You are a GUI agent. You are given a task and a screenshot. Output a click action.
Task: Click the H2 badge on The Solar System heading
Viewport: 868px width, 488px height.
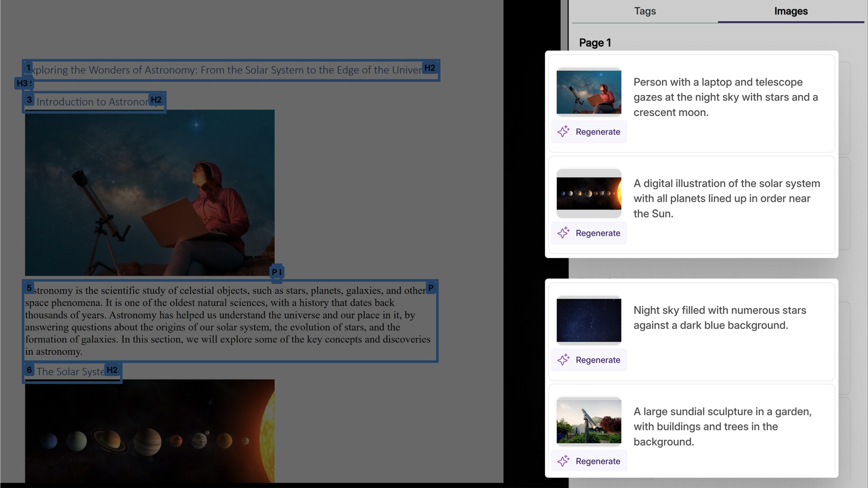pyautogui.click(x=112, y=370)
